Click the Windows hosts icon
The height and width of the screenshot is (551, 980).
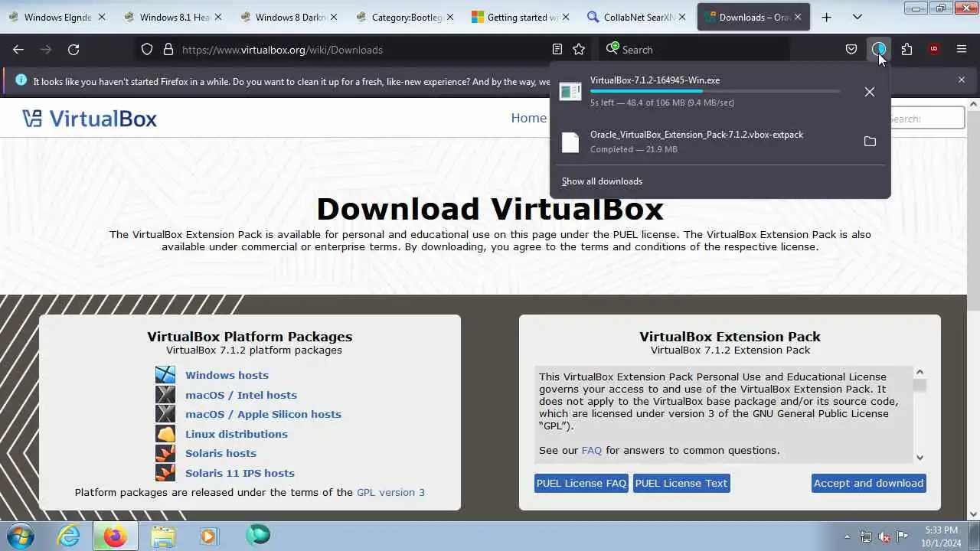(x=165, y=375)
